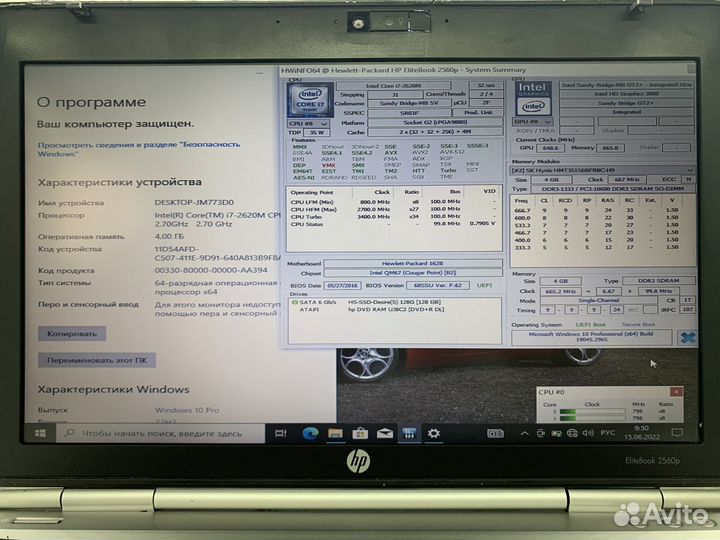Click the Windows 10 Professional OS field
The image size is (720, 540).
591,337
